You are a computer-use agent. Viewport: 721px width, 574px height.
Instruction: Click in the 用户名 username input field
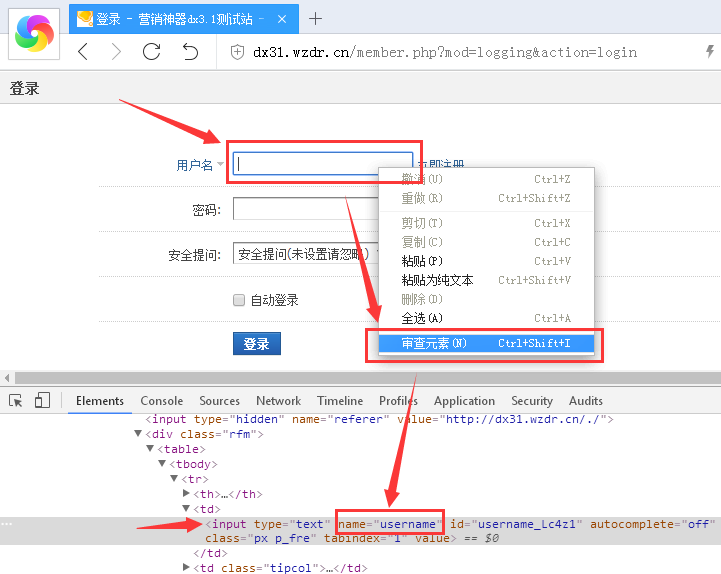(x=322, y=164)
